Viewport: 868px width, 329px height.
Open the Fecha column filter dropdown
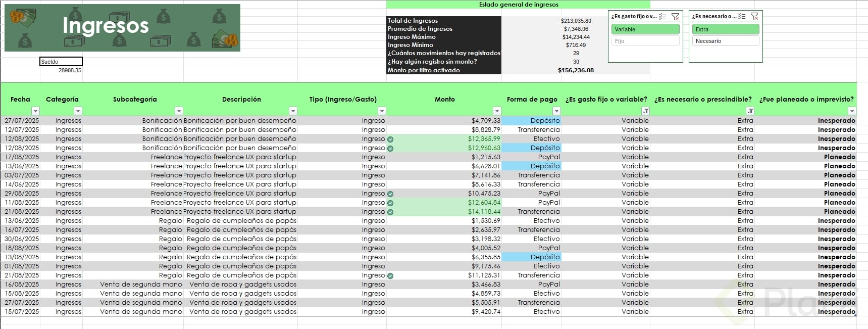coord(35,111)
